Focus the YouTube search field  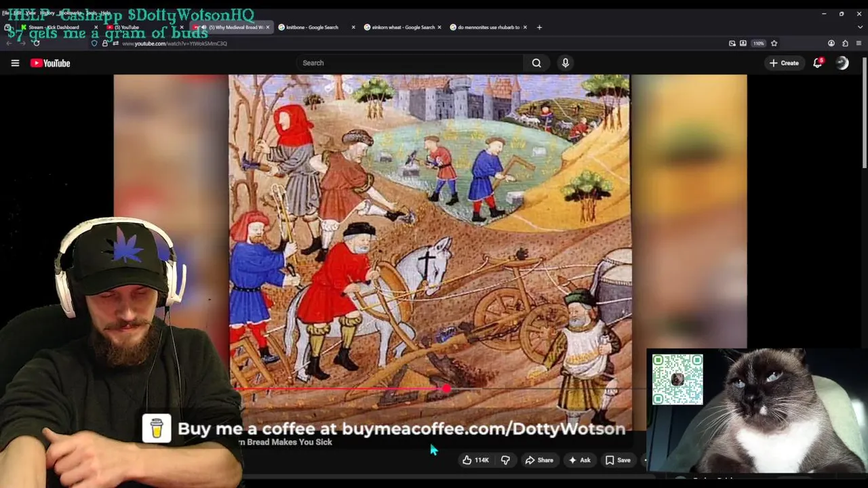(x=410, y=63)
